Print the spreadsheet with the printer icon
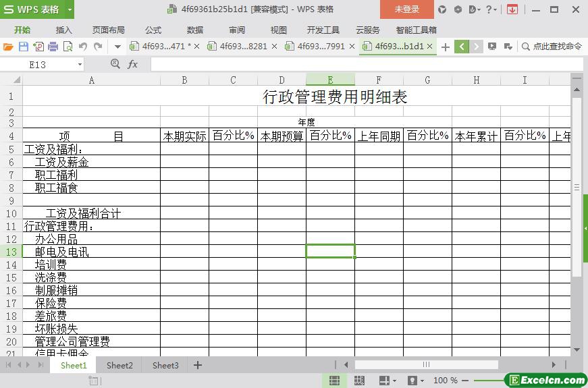588x388 pixels. click(x=53, y=47)
